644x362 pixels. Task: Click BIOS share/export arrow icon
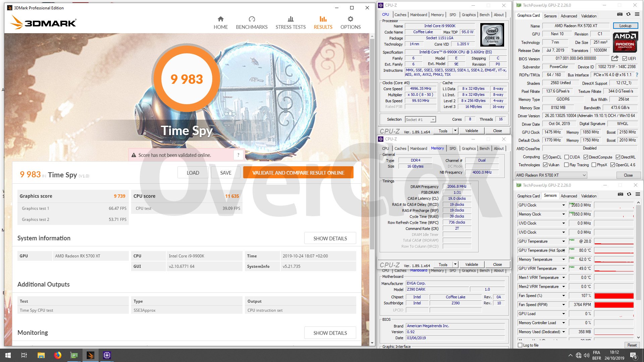pyautogui.click(x=614, y=58)
